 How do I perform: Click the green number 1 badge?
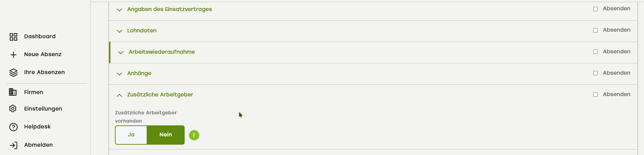194,135
